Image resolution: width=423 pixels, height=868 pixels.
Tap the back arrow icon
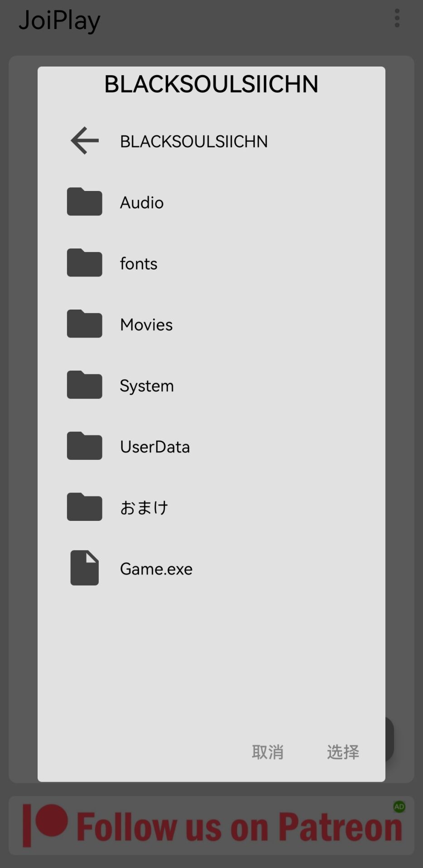(85, 141)
